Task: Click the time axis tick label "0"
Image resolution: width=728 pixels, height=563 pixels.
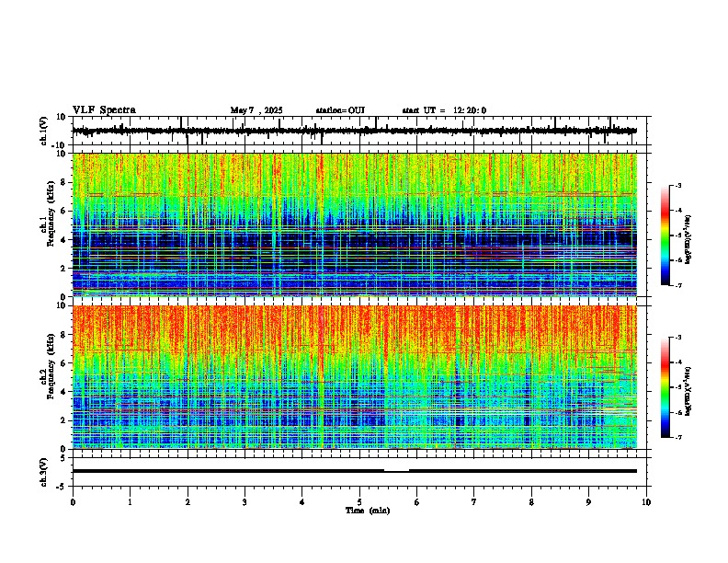Action: click(73, 502)
